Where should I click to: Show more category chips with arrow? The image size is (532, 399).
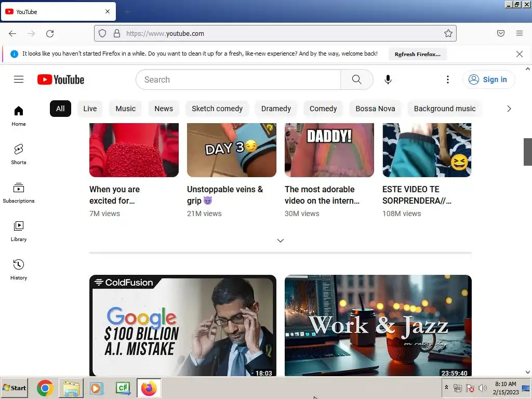509,109
